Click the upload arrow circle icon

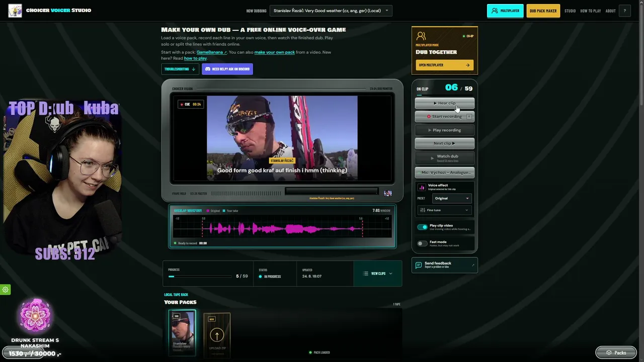(217, 335)
